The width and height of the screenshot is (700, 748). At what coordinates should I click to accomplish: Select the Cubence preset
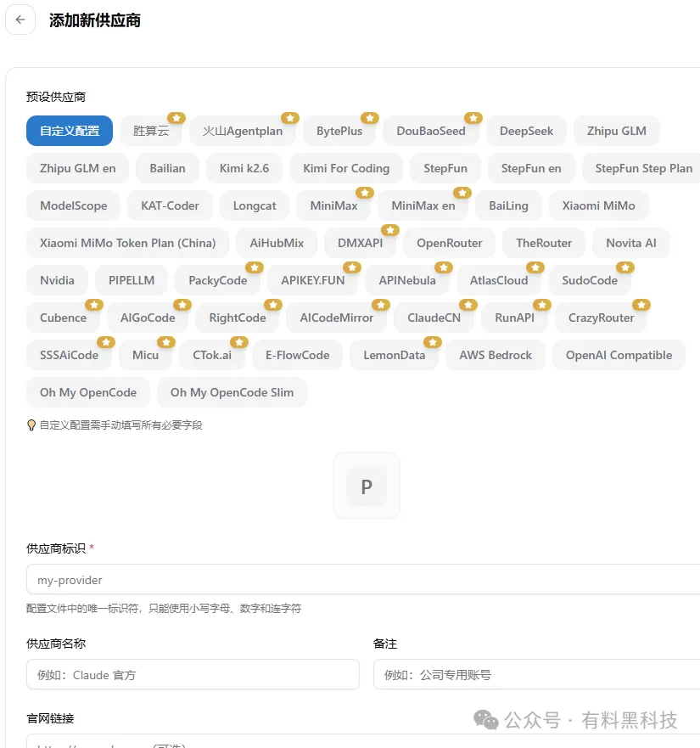point(64,318)
